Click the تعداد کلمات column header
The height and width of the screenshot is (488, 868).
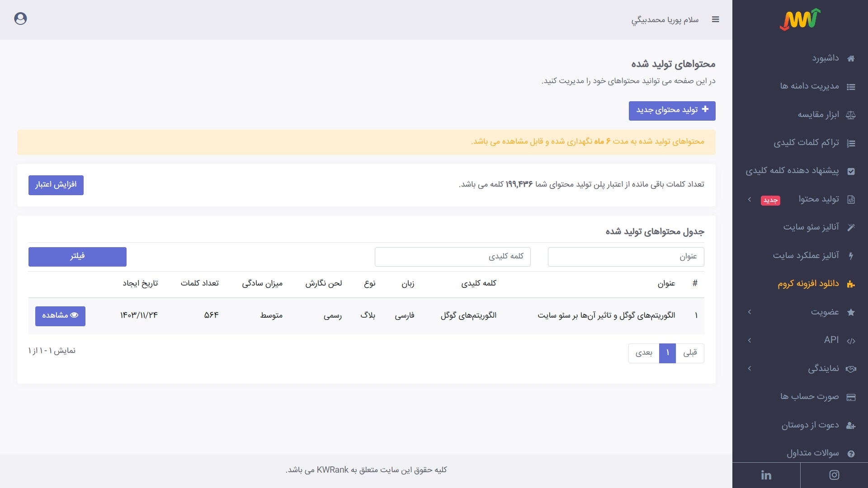(200, 283)
